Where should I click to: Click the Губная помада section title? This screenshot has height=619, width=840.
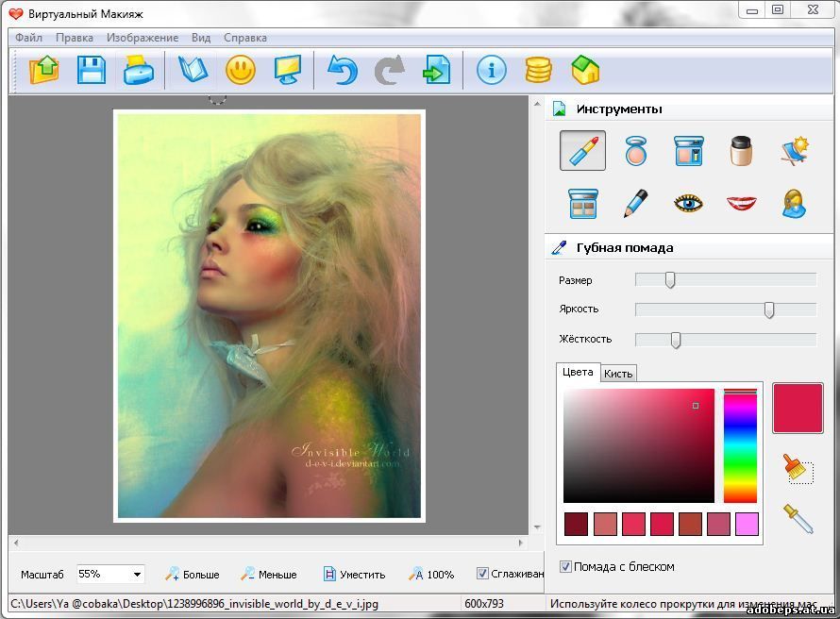tap(625, 248)
